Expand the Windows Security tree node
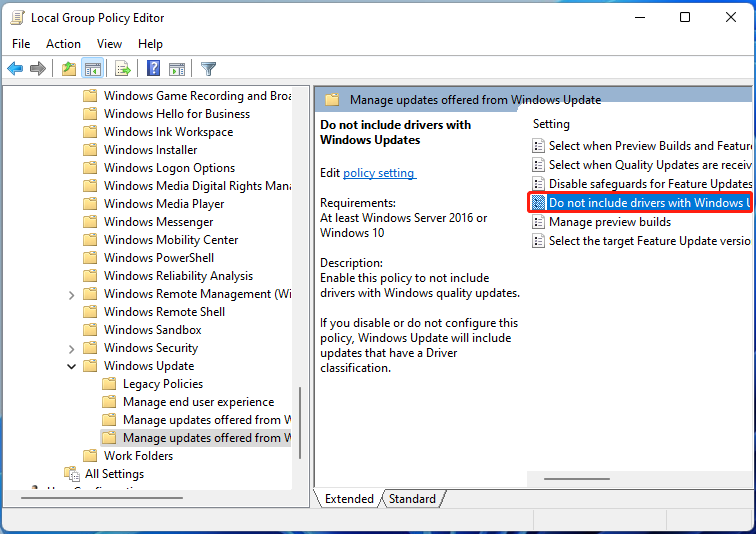 click(x=71, y=348)
